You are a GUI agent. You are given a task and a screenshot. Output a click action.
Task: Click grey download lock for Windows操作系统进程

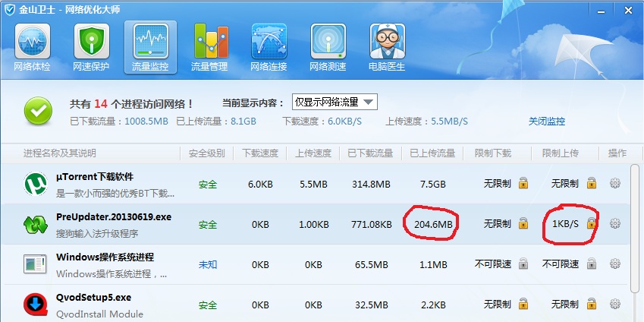(523, 264)
